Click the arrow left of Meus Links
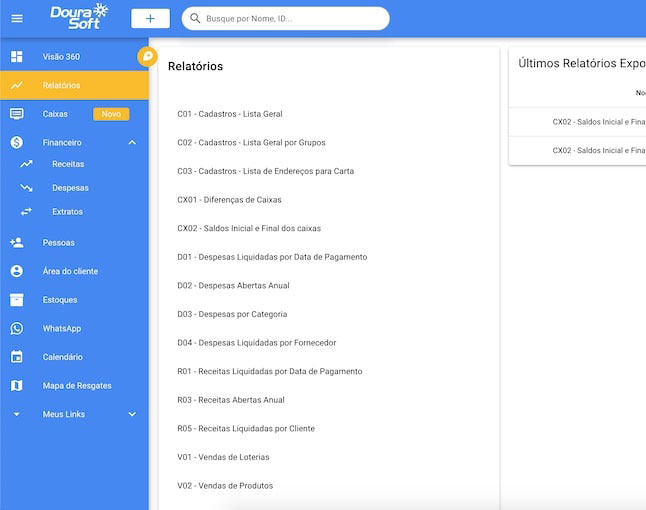Screen dimensions: 646x510 coord(17,414)
